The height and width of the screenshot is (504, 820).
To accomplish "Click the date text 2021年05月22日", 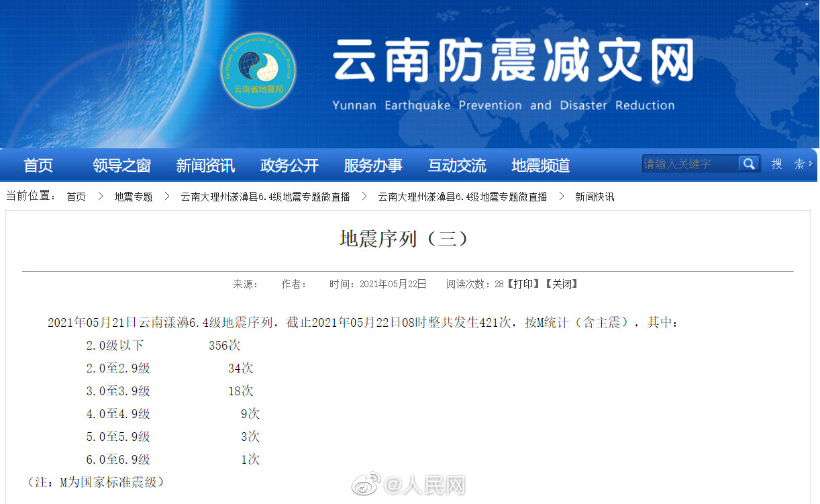I will (x=393, y=284).
